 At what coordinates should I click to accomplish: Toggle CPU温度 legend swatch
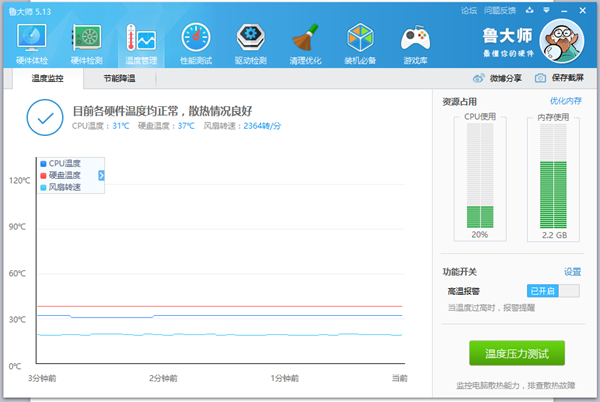pyautogui.click(x=43, y=164)
